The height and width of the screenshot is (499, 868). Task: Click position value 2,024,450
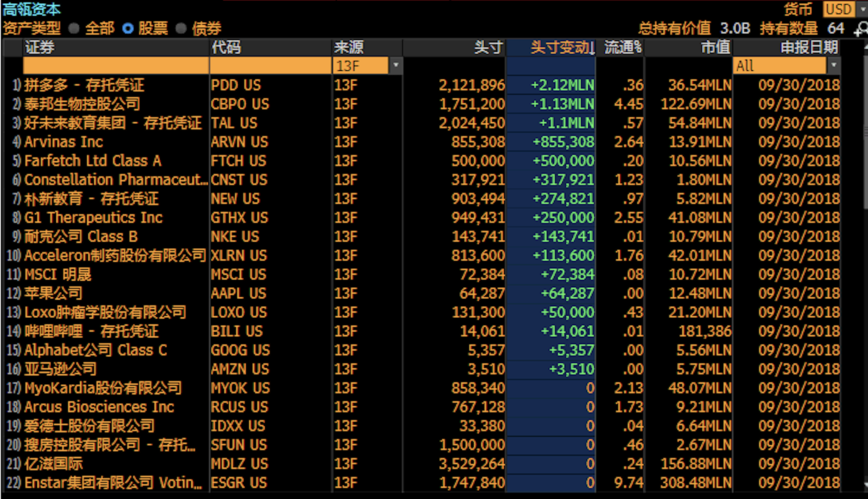[x=472, y=123]
